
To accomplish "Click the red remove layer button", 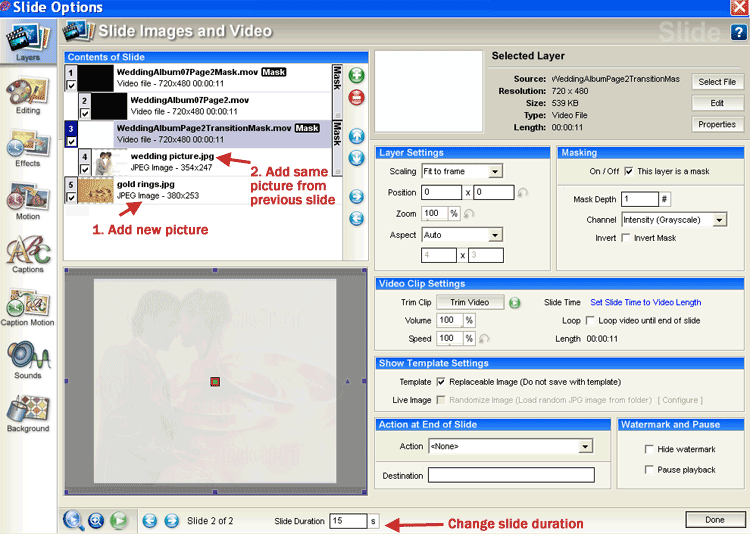I will (356, 98).
